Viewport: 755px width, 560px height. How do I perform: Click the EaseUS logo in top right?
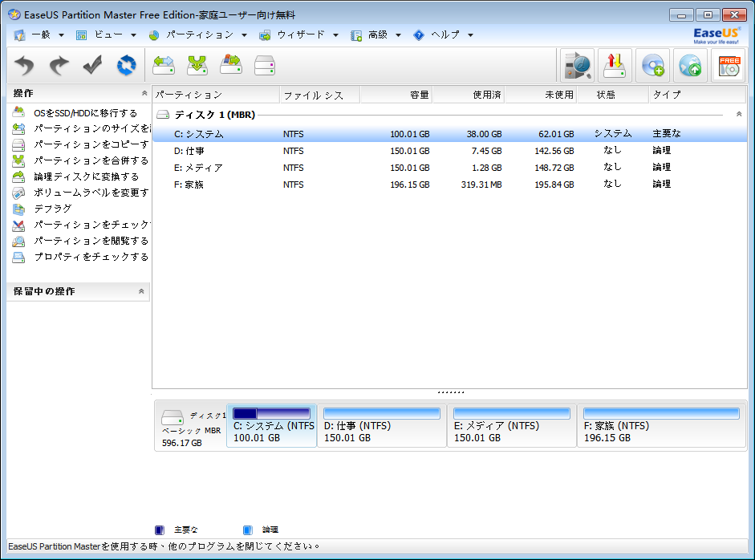point(716,35)
